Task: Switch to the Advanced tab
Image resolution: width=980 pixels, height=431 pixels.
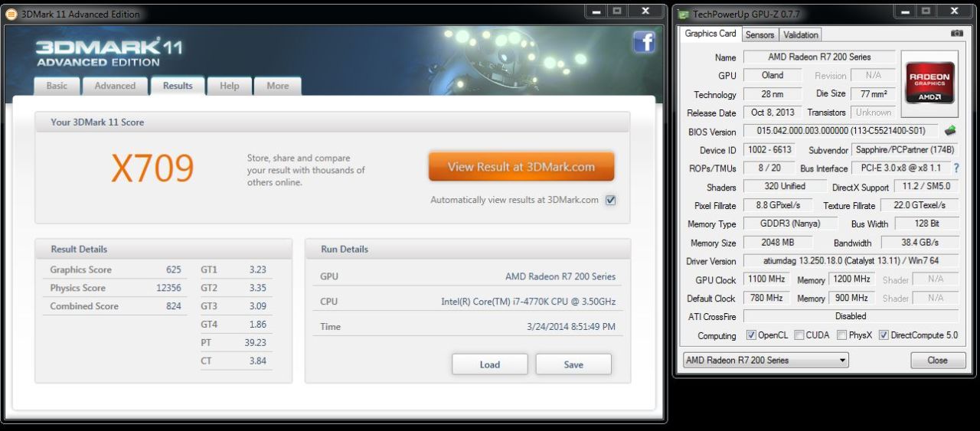Action: point(115,86)
